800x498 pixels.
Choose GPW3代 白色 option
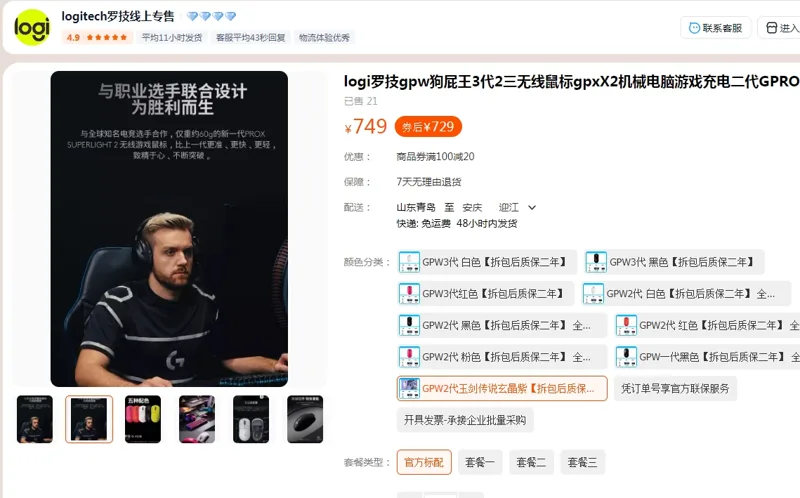(487, 262)
